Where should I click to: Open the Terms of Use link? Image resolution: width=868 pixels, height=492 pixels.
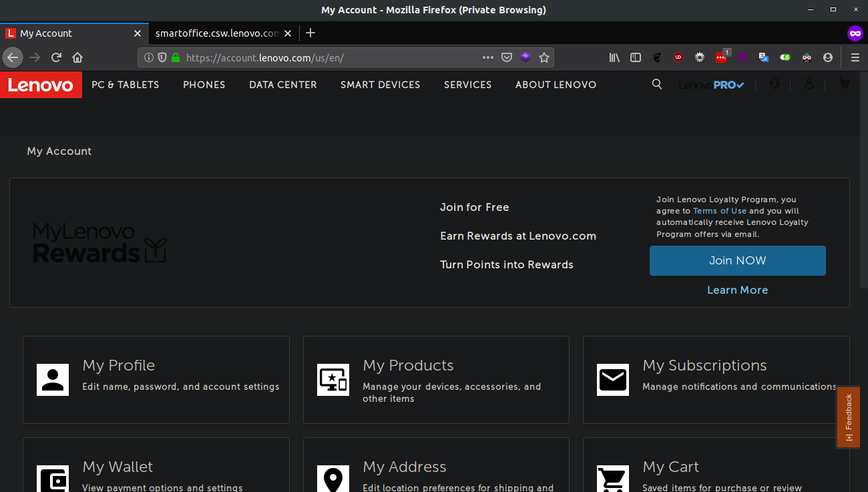(720, 211)
